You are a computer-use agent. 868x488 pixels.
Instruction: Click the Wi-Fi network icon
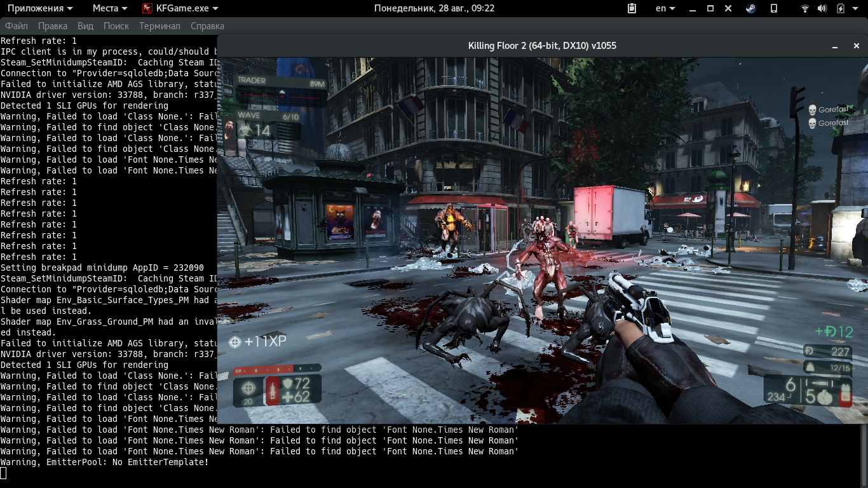pos(805,8)
